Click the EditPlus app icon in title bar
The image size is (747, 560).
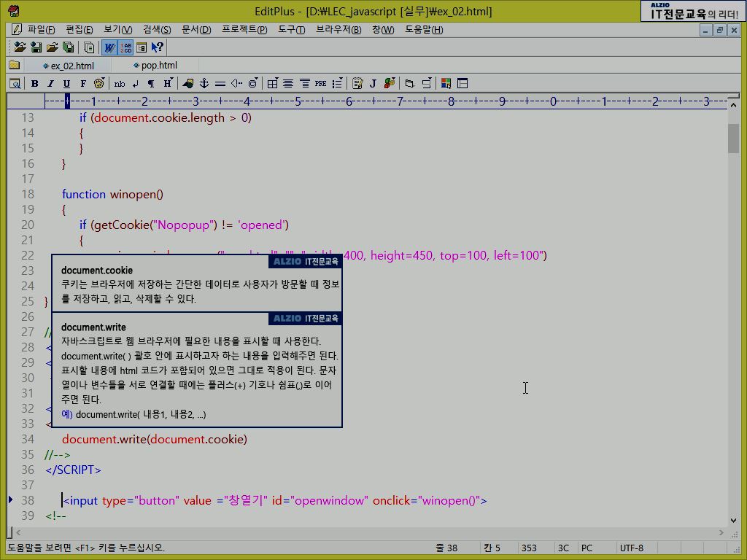(x=14, y=11)
